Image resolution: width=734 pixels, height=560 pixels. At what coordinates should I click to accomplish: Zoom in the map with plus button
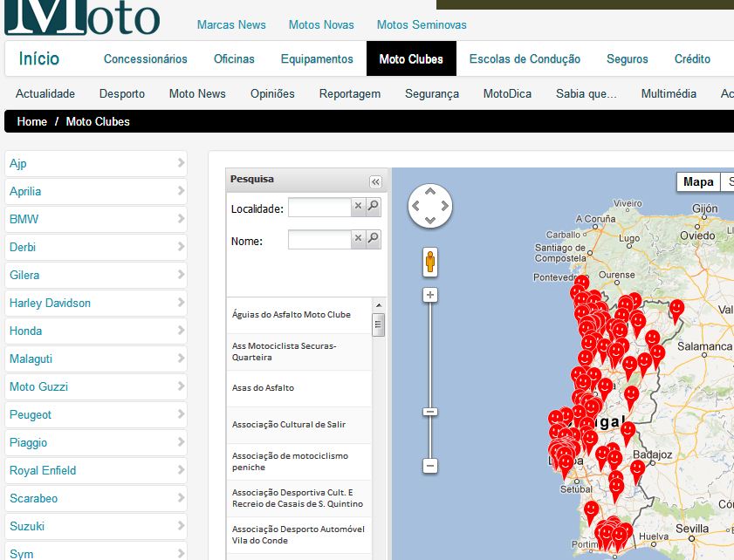coord(430,295)
